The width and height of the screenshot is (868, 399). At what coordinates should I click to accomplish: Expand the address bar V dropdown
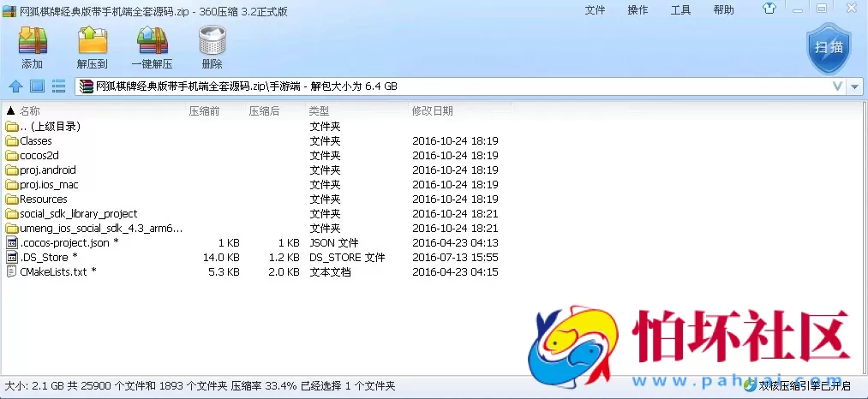click(x=838, y=86)
